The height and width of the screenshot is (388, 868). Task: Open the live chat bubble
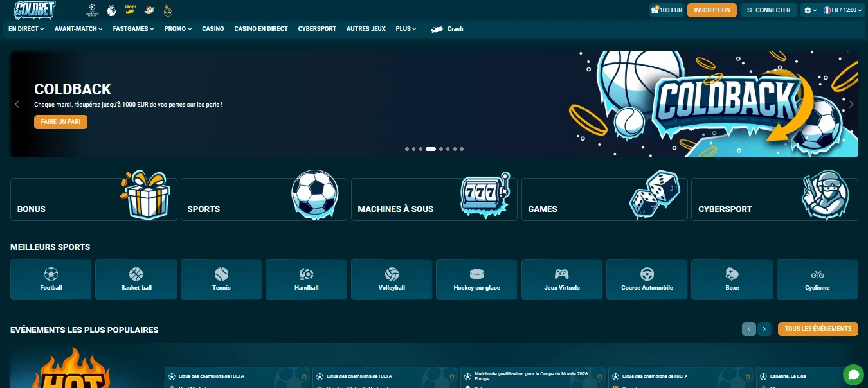pos(853,374)
